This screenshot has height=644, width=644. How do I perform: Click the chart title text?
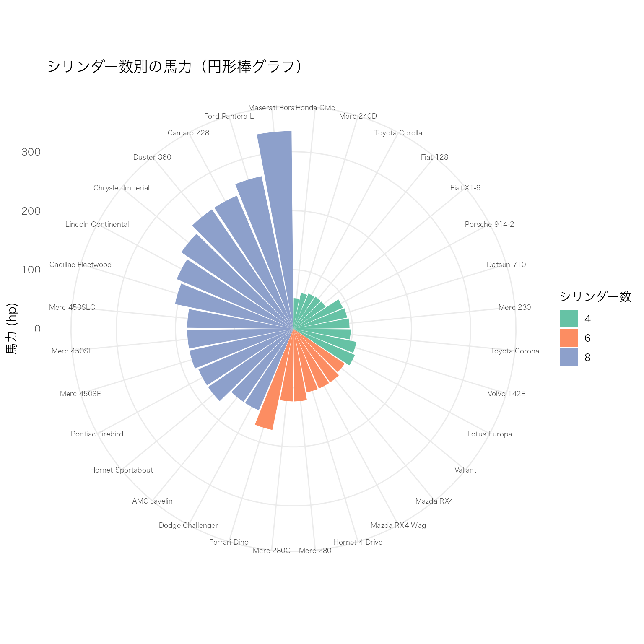pos(174,67)
